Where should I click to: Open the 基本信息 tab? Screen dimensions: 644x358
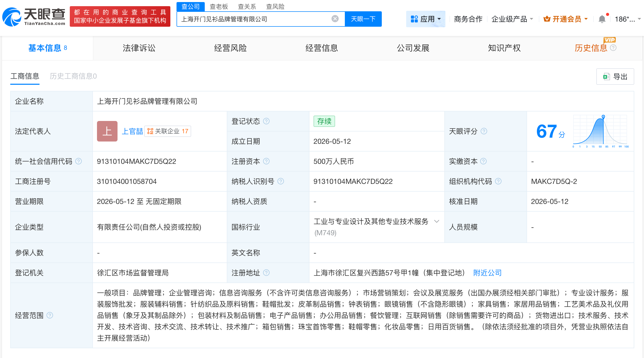click(48, 48)
